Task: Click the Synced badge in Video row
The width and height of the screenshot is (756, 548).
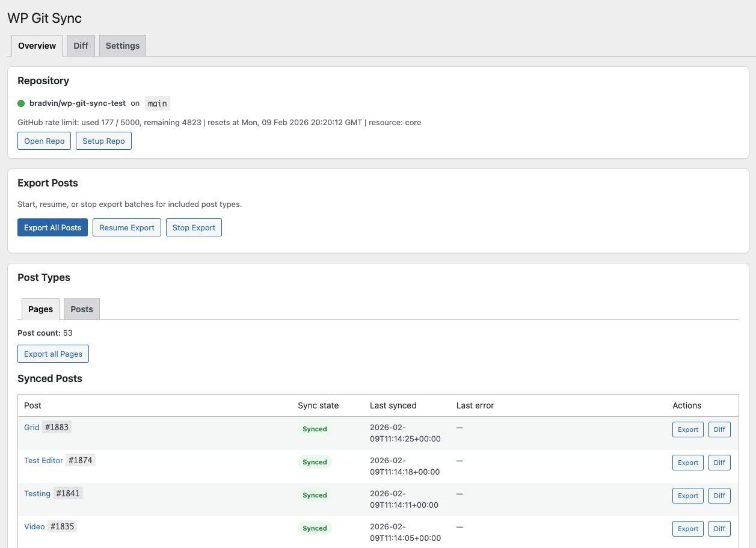Action: (315, 528)
